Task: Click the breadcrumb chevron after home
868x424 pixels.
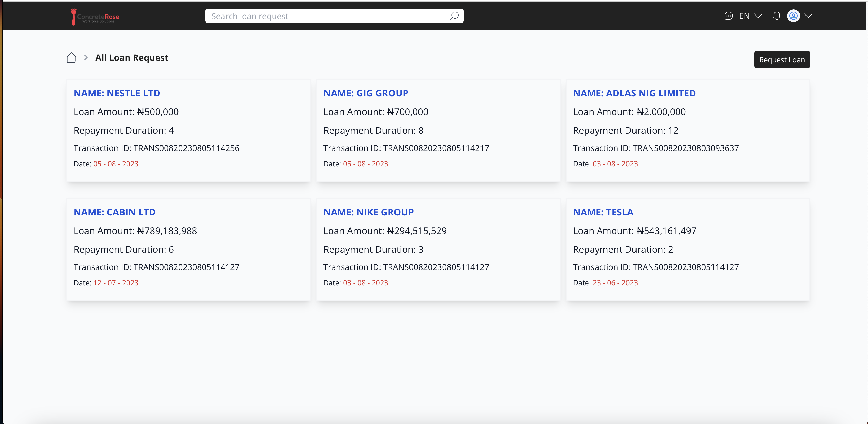Action: (x=86, y=57)
